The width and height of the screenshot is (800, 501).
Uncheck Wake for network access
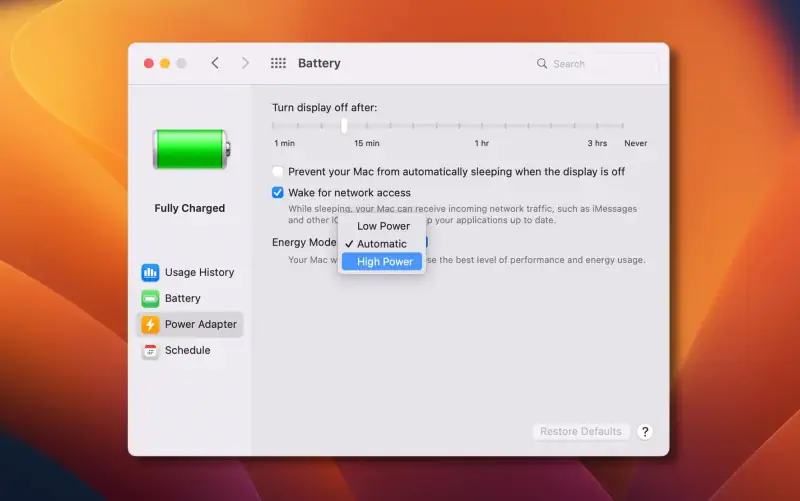click(x=278, y=192)
